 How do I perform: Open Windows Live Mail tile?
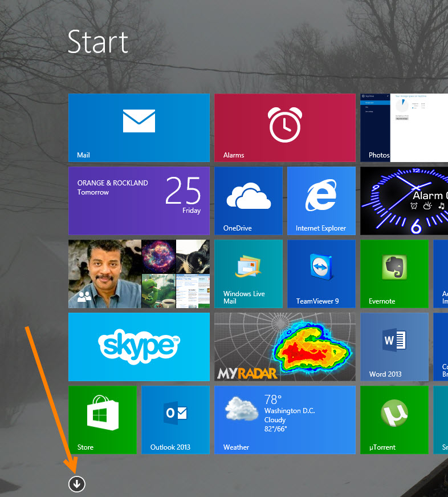(248, 274)
